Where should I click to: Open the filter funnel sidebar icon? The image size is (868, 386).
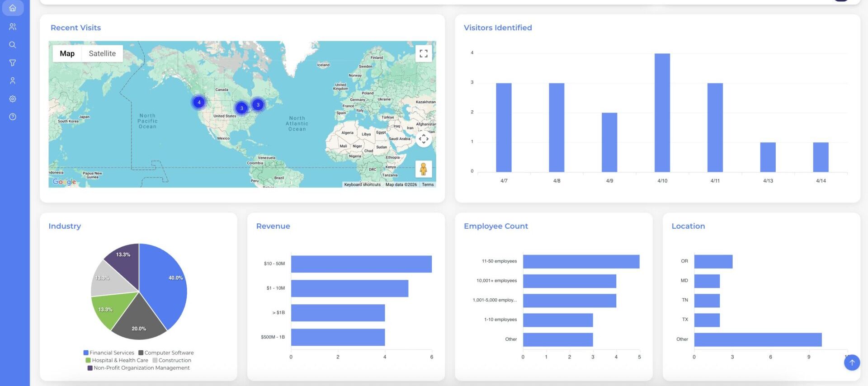coord(13,63)
